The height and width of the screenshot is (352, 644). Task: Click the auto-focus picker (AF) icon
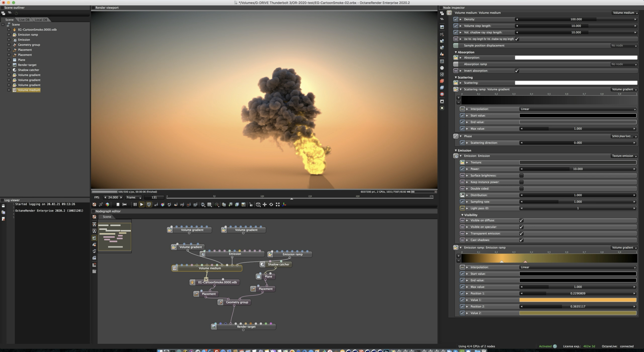156,204
